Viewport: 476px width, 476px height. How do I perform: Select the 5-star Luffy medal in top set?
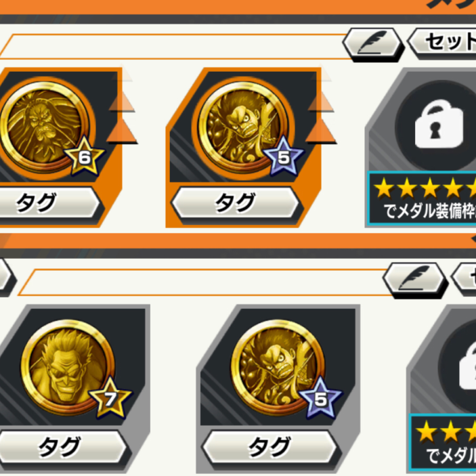pyautogui.click(x=243, y=127)
